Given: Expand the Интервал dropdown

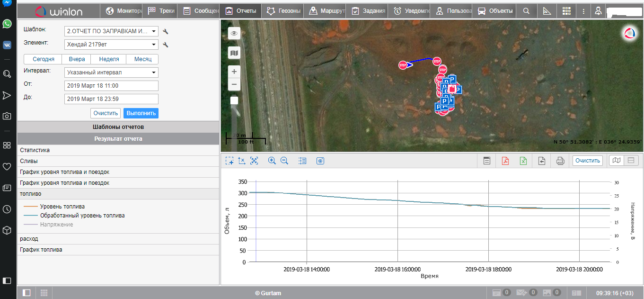Looking at the screenshot, I should click(x=111, y=72).
